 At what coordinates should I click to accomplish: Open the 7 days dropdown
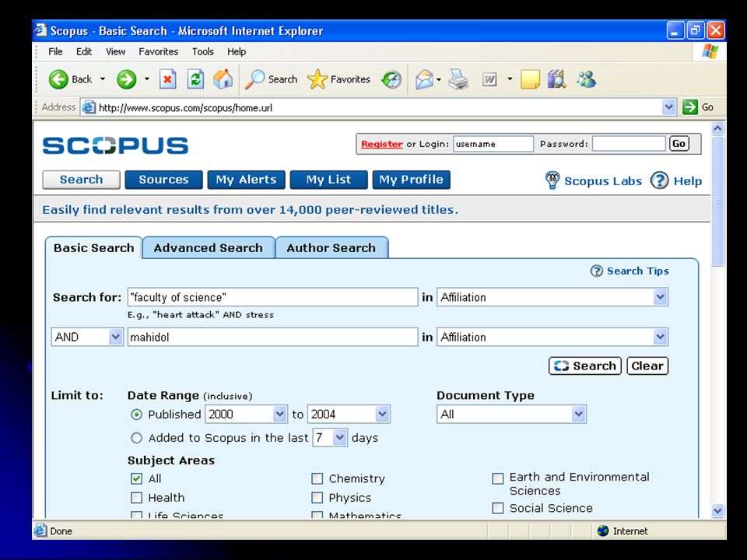tap(339, 438)
